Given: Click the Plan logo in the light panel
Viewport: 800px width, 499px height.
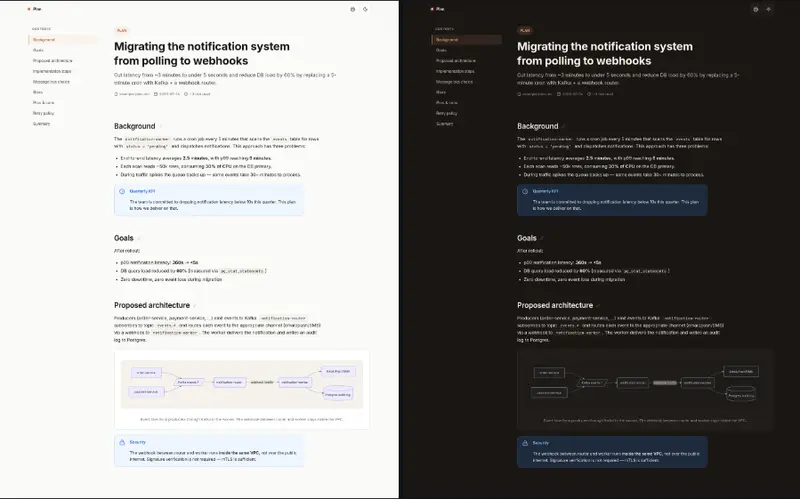Looking at the screenshot, I should pos(35,9).
